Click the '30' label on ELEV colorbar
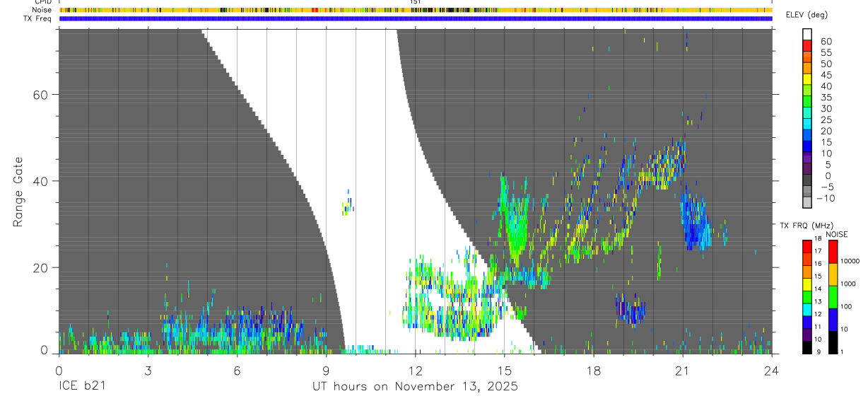Screen dimensions: 868x401 826,108
